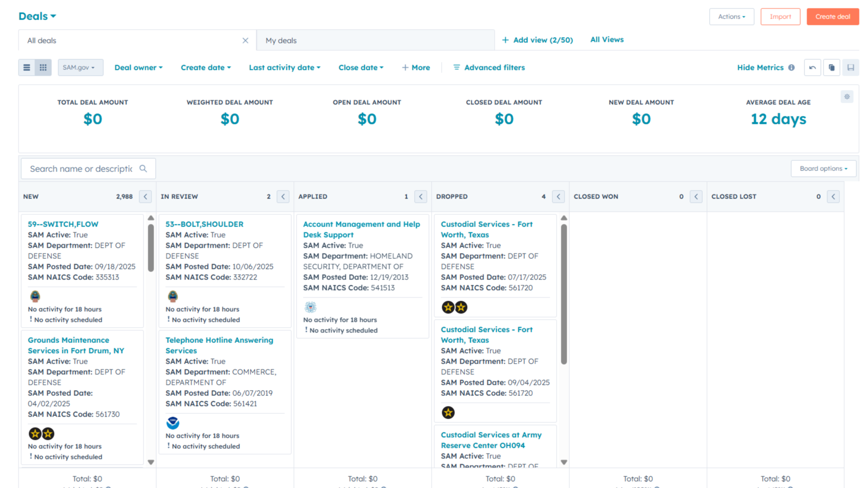Click the search magnifier in the search box

pos(143,168)
